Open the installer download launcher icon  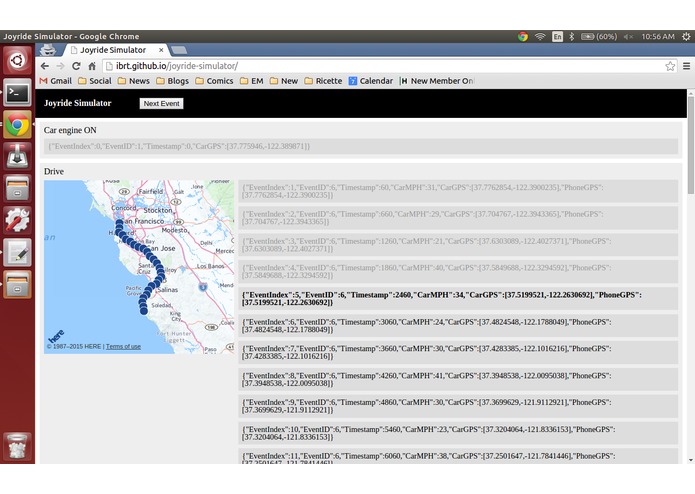point(17,156)
